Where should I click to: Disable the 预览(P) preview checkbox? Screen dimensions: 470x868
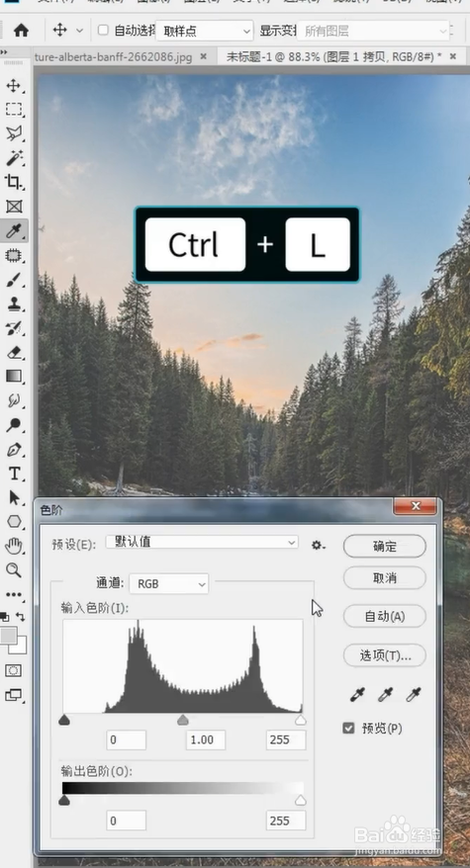[348, 728]
